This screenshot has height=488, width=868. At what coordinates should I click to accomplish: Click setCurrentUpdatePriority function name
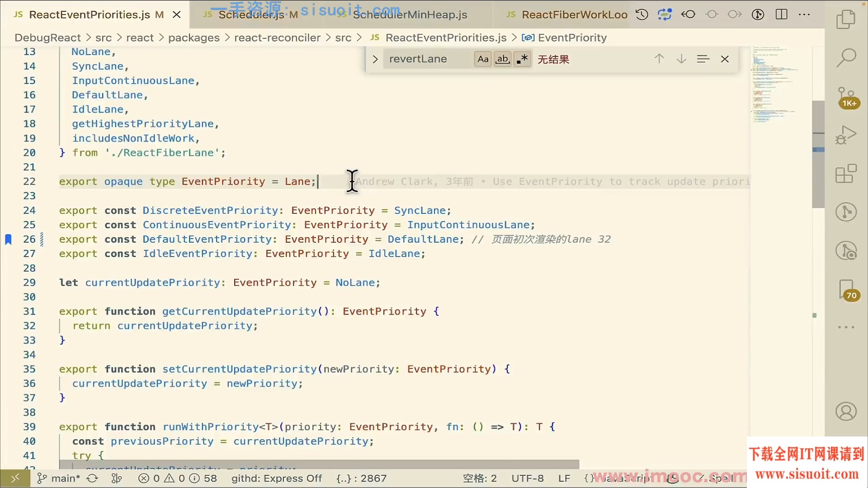(240, 369)
